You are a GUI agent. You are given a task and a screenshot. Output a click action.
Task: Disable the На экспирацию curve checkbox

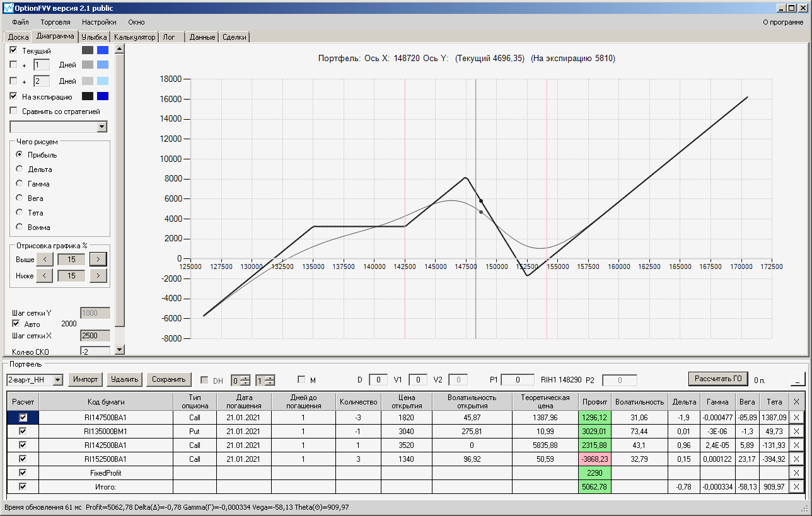point(14,96)
